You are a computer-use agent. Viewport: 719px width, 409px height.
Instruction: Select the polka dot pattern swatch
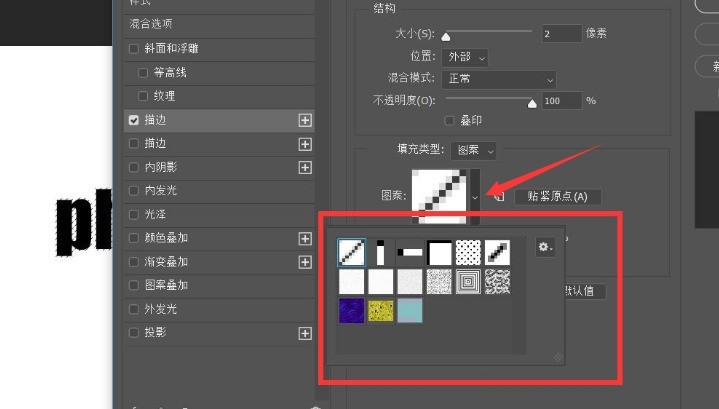[x=469, y=252]
